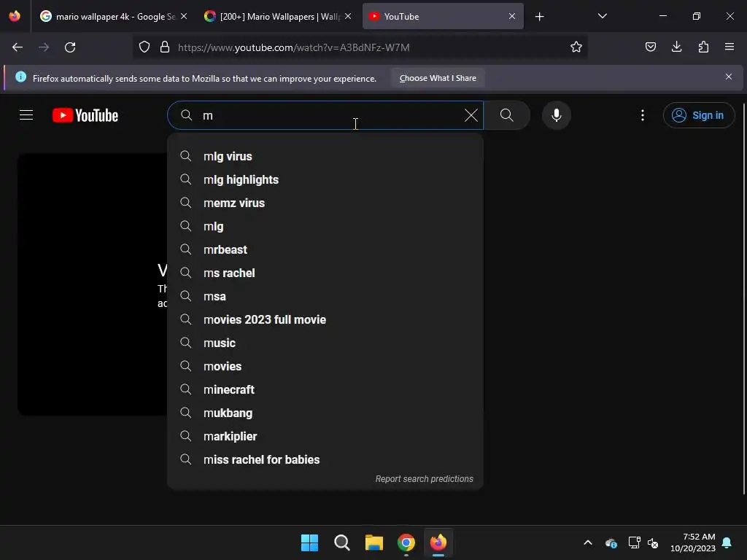Pick 'movies 2023 full movie' suggestion

325,319
